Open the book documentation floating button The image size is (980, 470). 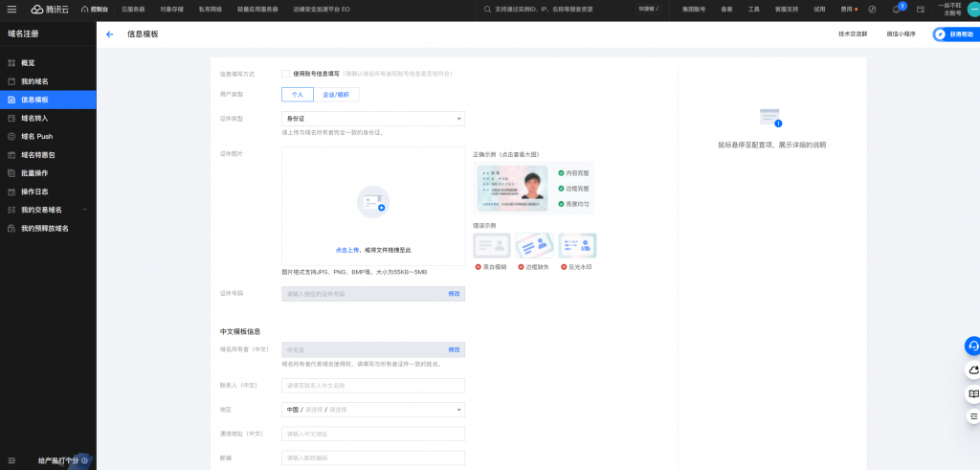[x=973, y=393]
